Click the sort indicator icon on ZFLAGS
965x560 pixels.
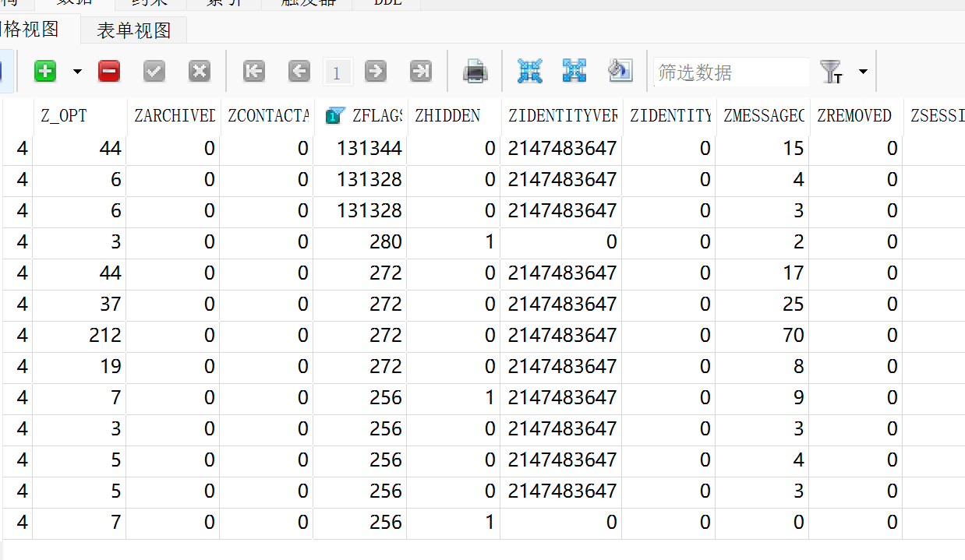(336, 116)
